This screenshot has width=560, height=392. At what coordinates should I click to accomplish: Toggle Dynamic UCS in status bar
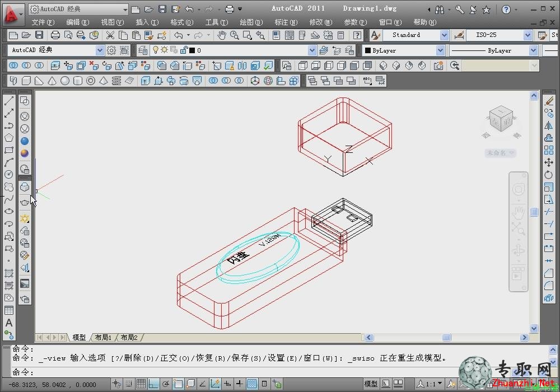[215, 384]
